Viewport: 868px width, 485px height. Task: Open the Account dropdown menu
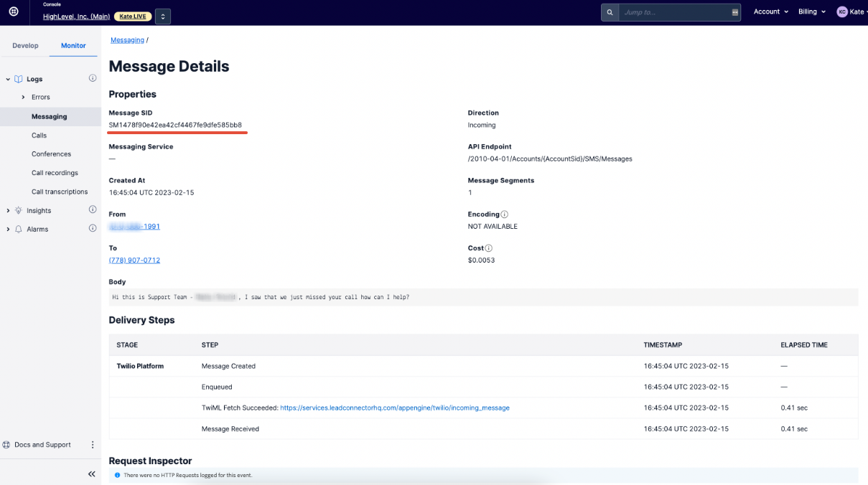770,11
